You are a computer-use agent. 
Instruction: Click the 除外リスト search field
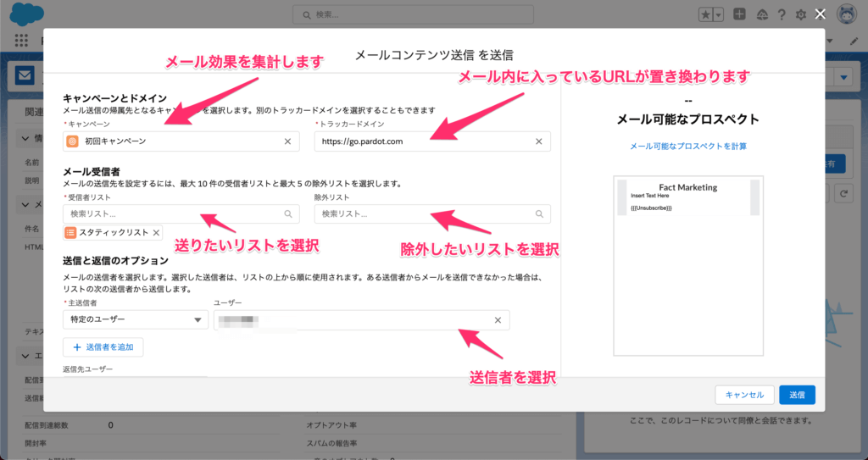[x=432, y=214]
